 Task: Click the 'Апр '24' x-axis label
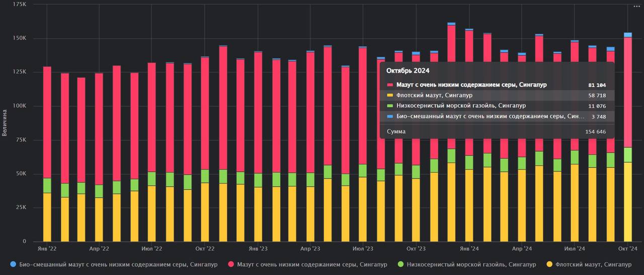click(x=522, y=249)
